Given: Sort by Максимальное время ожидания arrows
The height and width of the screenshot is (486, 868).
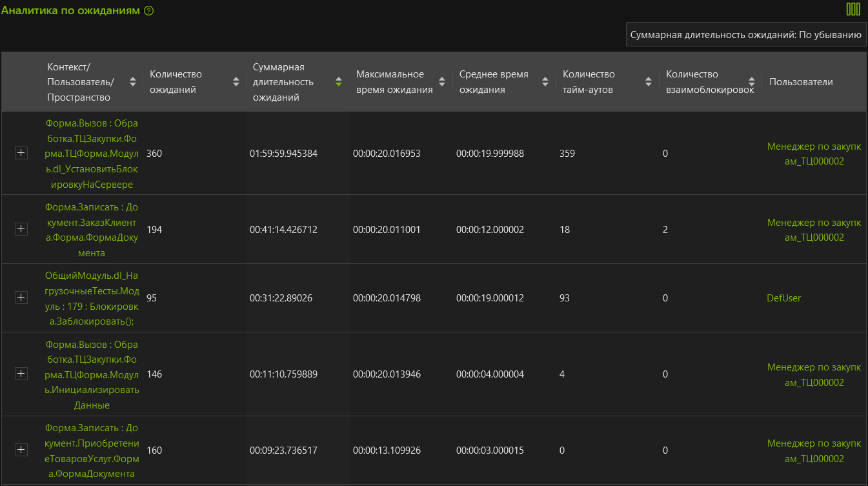Looking at the screenshot, I should pos(442,82).
